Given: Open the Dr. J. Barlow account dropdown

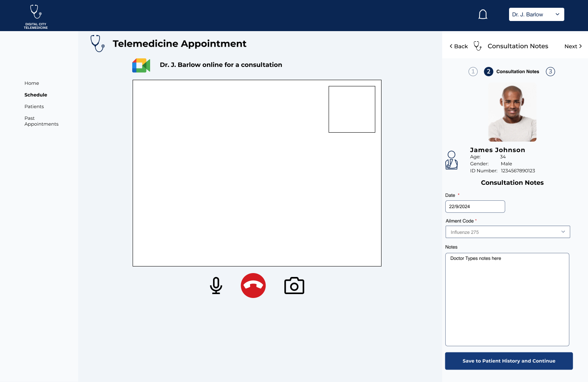Looking at the screenshot, I should click(536, 14).
